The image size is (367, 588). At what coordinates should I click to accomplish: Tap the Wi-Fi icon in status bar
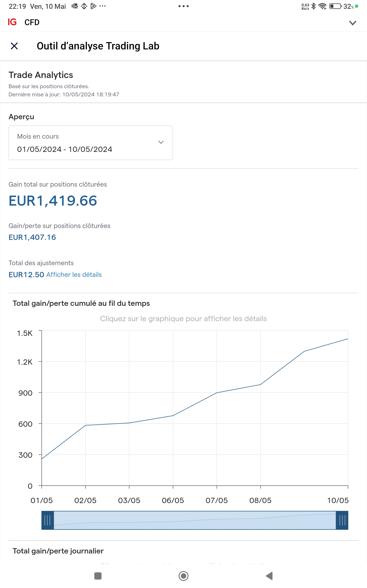(x=322, y=6)
